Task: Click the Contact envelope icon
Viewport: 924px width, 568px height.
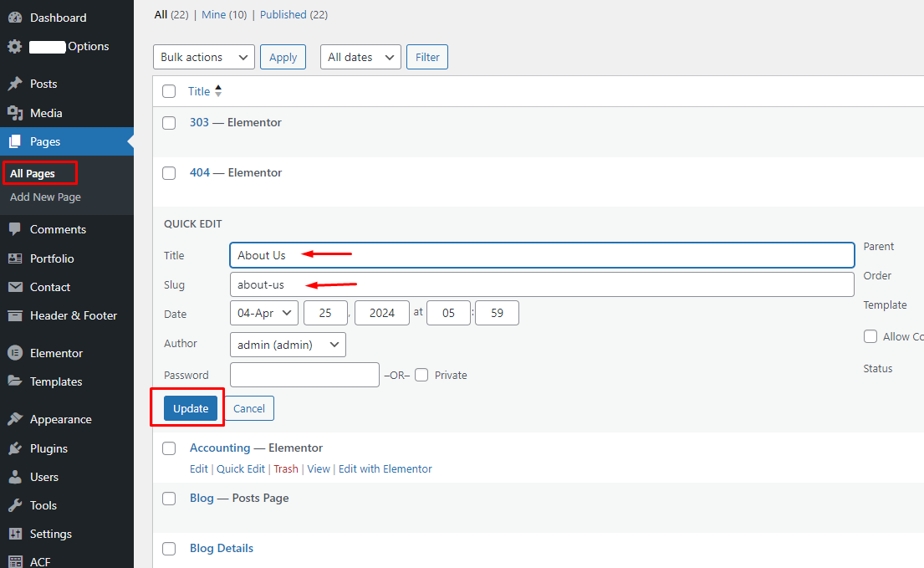Action: tap(15, 287)
